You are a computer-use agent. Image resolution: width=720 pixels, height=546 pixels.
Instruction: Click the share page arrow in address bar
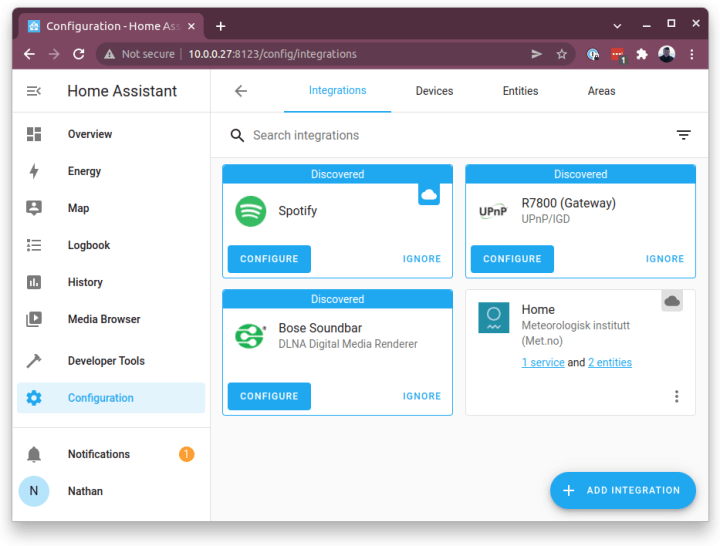pos(536,54)
